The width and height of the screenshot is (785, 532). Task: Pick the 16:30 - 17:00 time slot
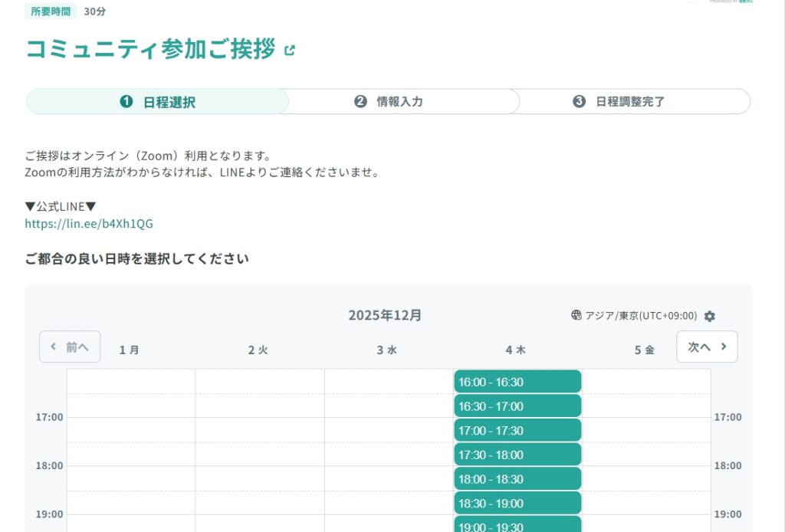pyautogui.click(x=517, y=406)
